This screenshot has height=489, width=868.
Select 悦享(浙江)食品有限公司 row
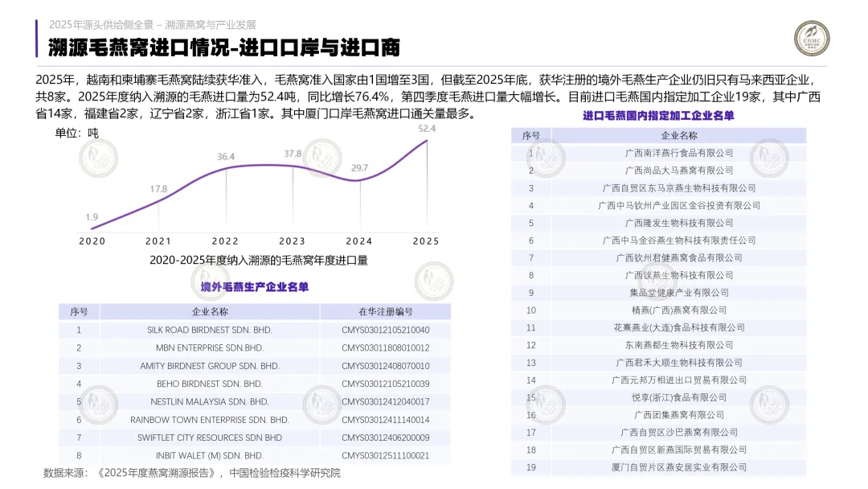(x=659, y=397)
